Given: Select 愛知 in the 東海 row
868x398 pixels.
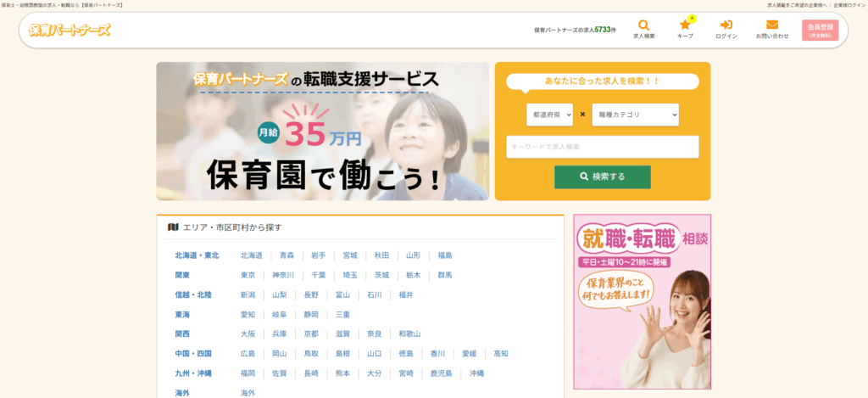Looking at the screenshot, I should [x=248, y=315].
